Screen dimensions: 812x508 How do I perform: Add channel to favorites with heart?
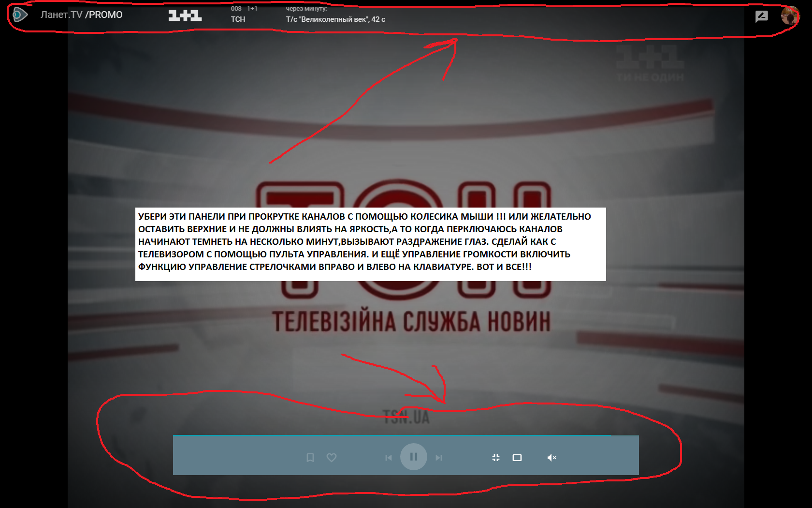(x=332, y=458)
